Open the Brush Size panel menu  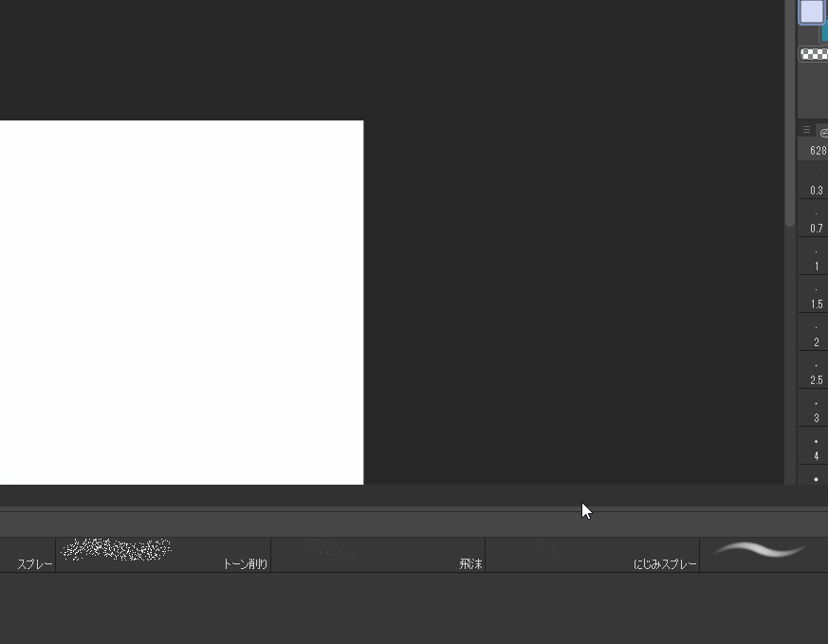pyautogui.click(x=806, y=130)
